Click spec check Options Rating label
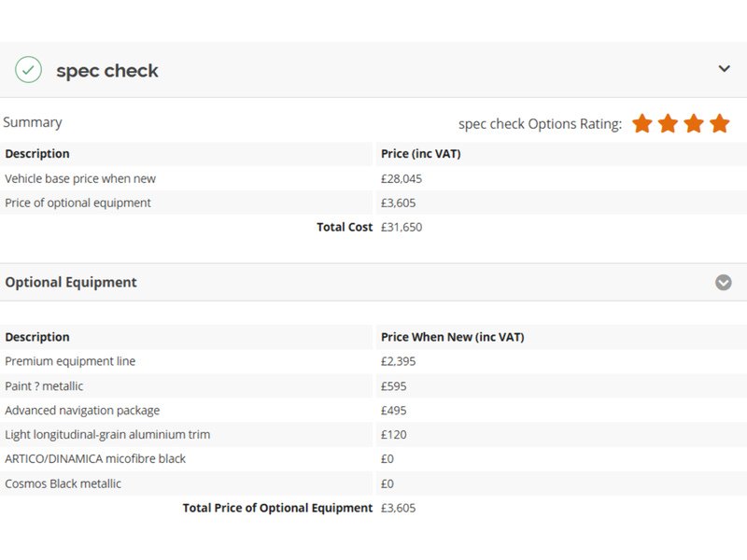 click(540, 124)
